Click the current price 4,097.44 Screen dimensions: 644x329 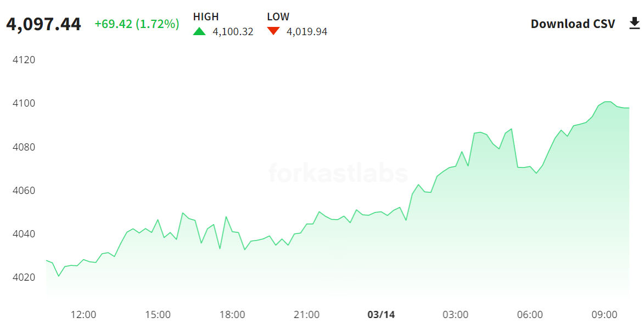tap(43, 24)
